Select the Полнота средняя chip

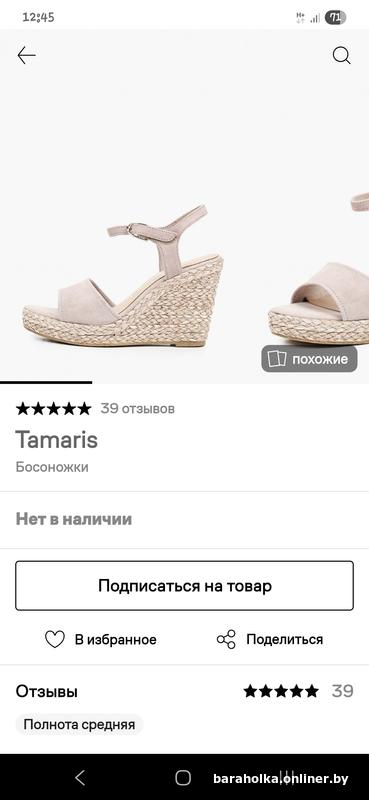79,724
